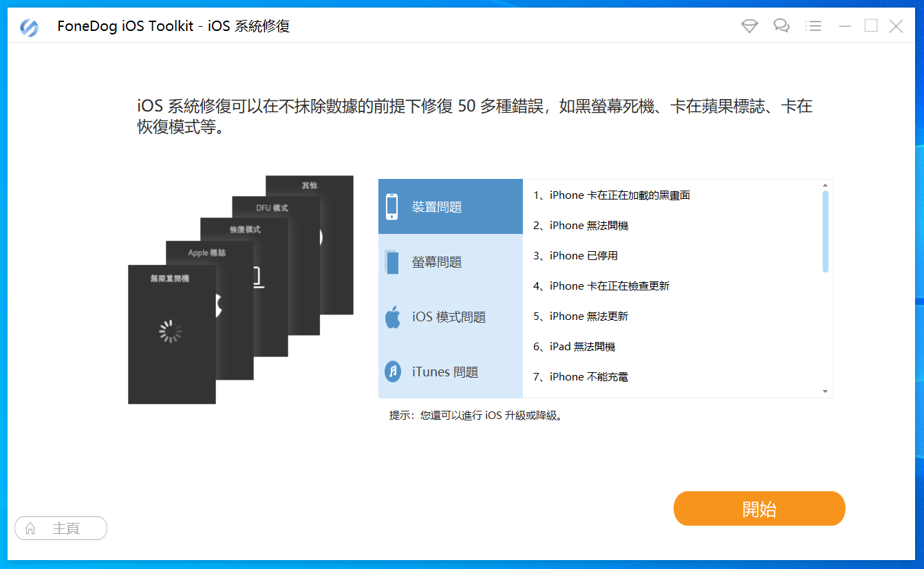Select the iTunes 問題 tab
Image resolution: width=924 pixels, height=569 pixels.
[451, 372]
